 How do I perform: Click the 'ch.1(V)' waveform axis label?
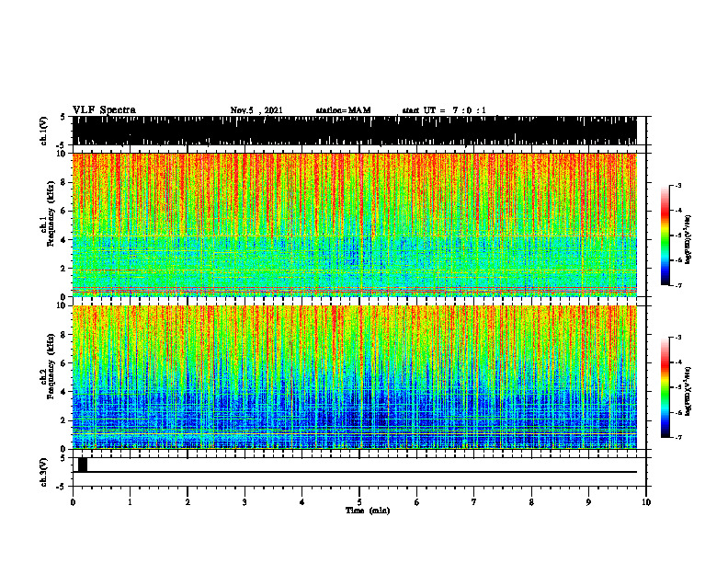tap(44, 131)
